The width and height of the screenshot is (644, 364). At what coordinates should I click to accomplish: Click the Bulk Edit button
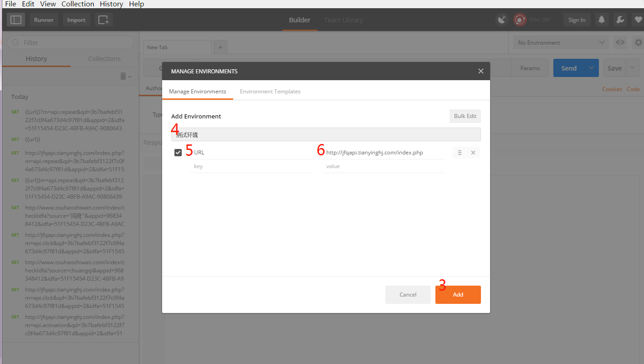(465, 116)
